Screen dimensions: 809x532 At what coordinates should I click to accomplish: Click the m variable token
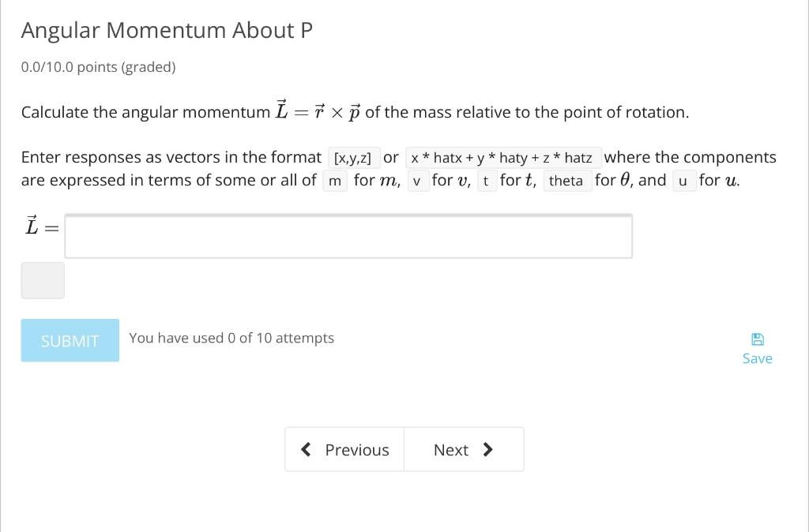(335, 181)
